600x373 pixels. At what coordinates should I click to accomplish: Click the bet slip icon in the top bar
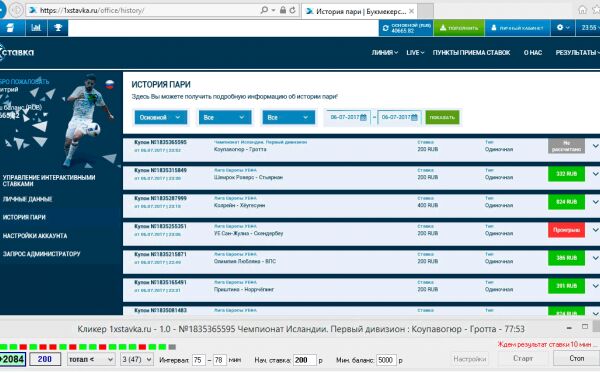click(10, 28)
